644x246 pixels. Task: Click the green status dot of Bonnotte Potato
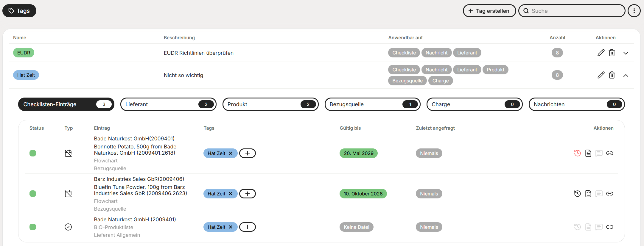33,153
